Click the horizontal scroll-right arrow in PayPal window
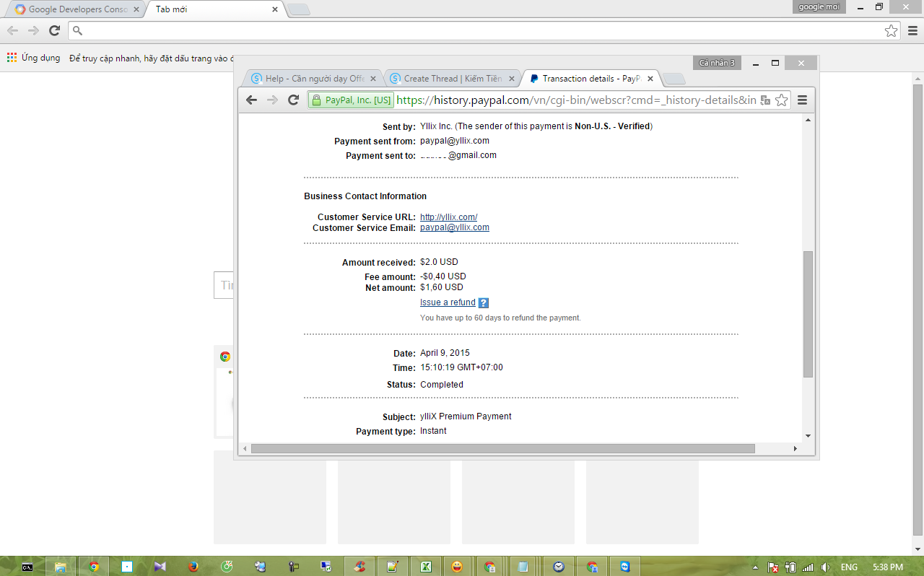This screenshot has width=924, height=576. tap(796, 449)
